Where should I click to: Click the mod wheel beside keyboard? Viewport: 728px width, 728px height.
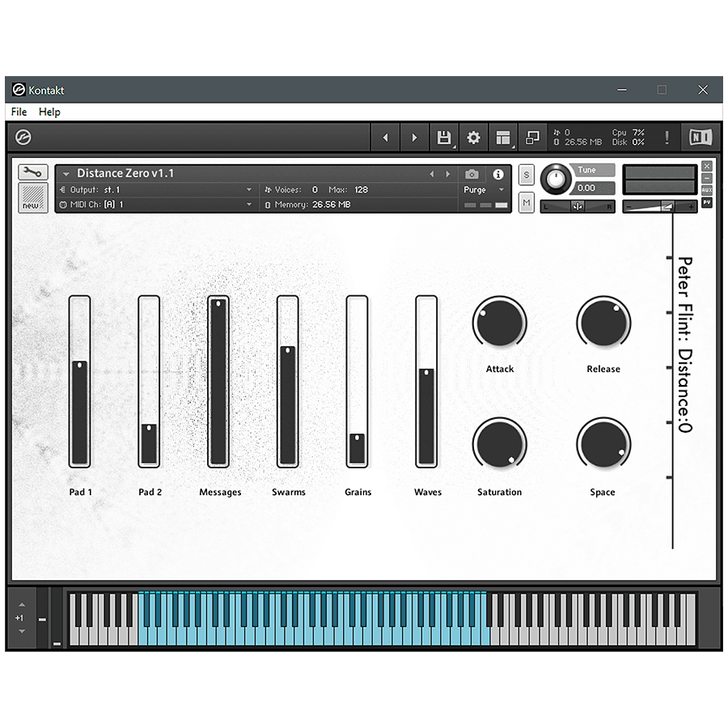pyautogui.click(x=57, y=619)
